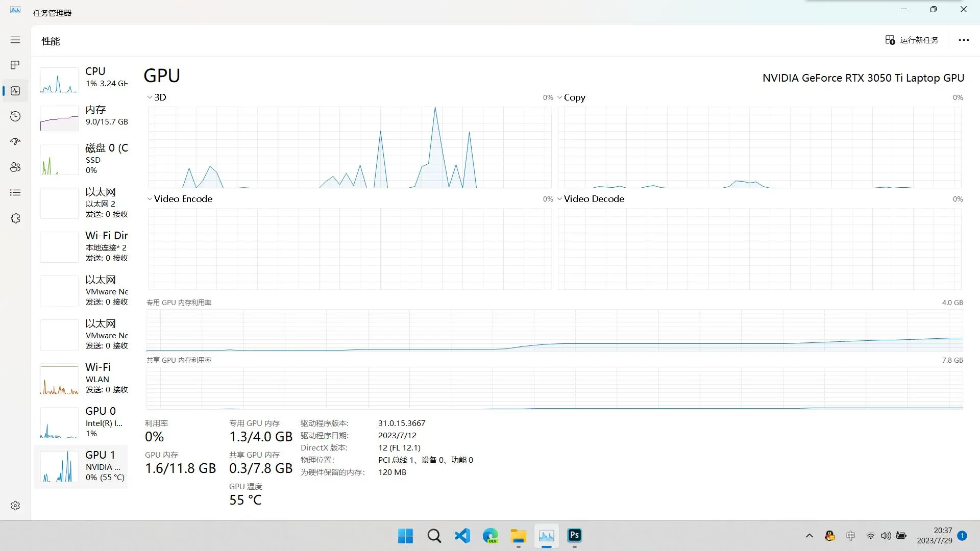Click the 3D engine usage graph
This screenshot has width=980, height=551.
(350, 147)
